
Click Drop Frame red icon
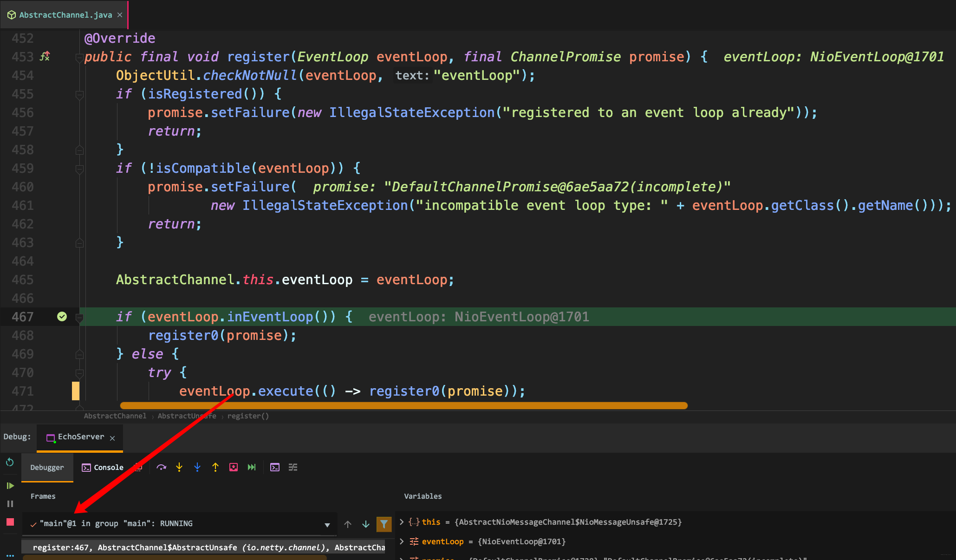[234, 467]
